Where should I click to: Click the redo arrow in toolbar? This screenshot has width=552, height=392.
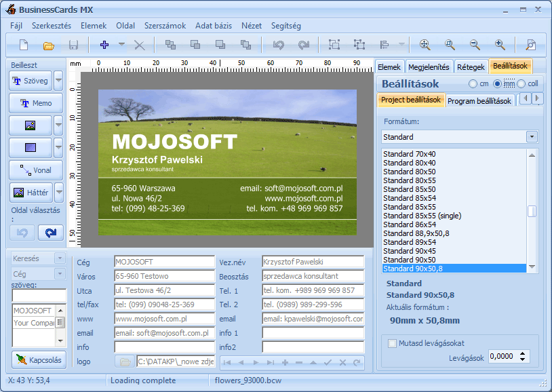pos(303,45)
